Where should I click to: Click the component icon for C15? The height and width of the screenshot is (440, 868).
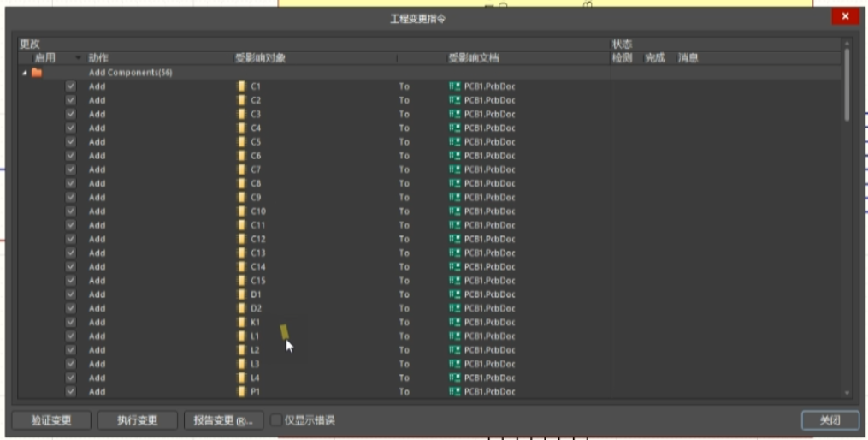point(241,281)
